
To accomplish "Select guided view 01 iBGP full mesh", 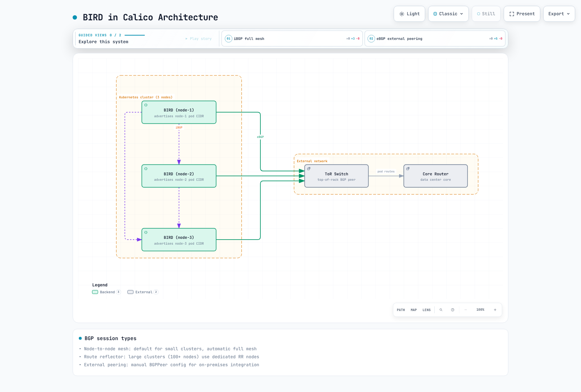I will (292, 38).
